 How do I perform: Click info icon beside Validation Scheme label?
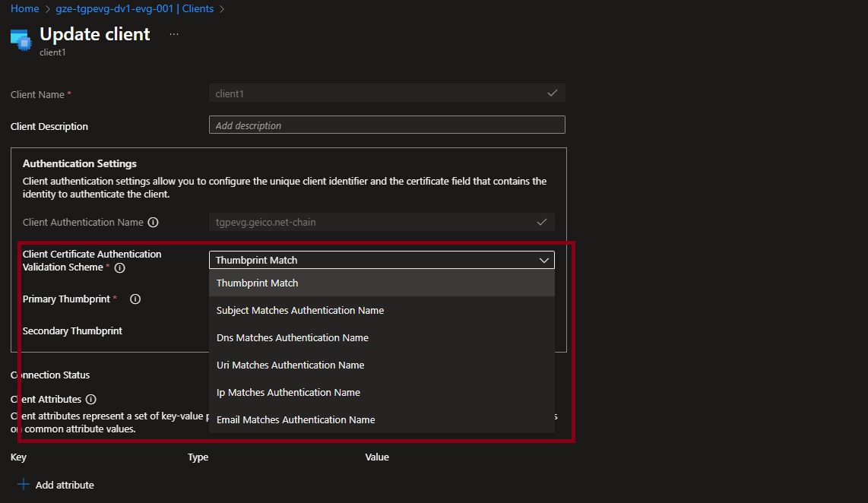(x=120, y=268)
